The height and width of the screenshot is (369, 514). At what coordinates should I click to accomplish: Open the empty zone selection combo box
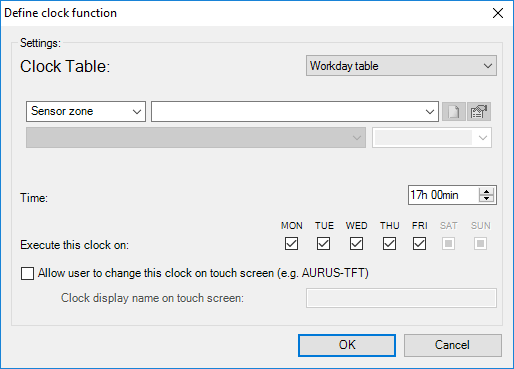(x=295, y=111)
